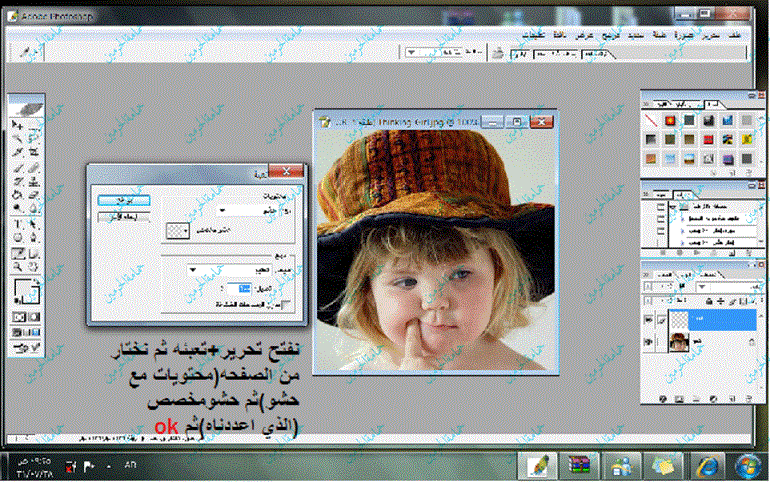Click the red no-style icon in Styles panel
The height and width of the screenshot is (483, 770).
651,120
